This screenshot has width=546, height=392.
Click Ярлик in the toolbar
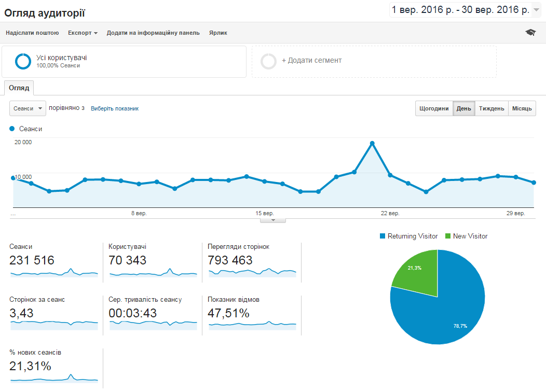click(x=218, y=33)
